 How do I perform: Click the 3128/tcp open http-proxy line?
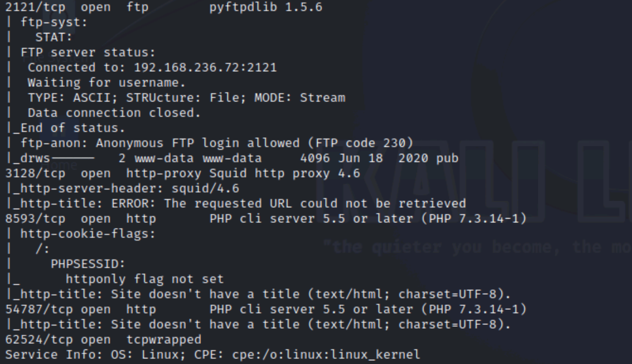click(183, 174)
